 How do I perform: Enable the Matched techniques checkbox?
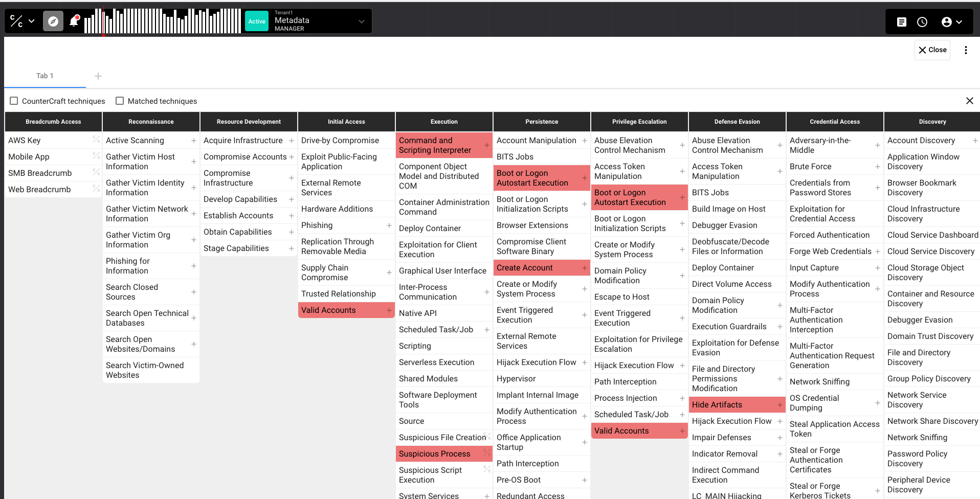point(120,101)
